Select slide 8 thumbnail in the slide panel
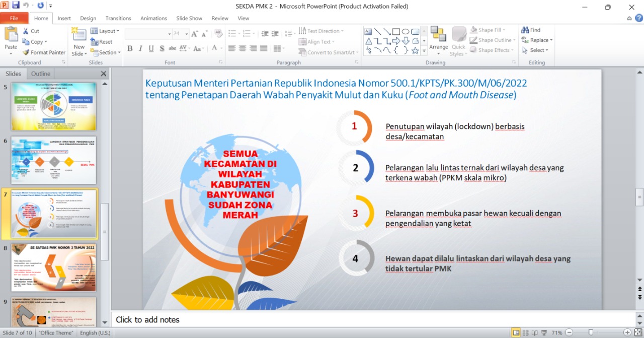 [x=53, y=266]
